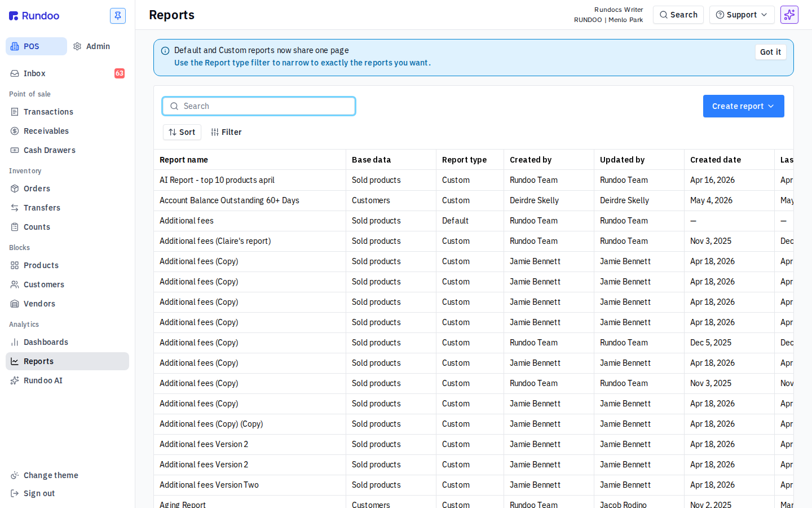Click the Transactions receipt icon
The image size is (812, 508).
click(15, 112)
